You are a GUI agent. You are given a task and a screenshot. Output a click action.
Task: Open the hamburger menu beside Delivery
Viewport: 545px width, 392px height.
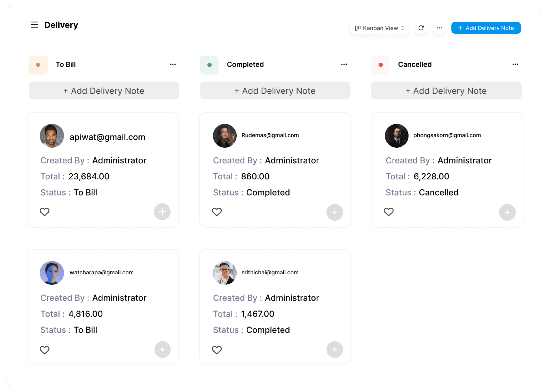[x=34, y=25]
